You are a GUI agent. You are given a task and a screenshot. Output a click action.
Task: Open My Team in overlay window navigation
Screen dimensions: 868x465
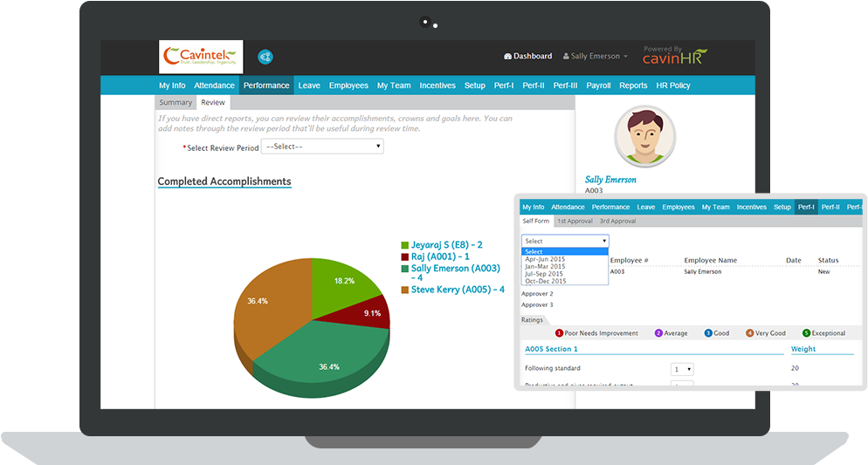coord(716,207)
